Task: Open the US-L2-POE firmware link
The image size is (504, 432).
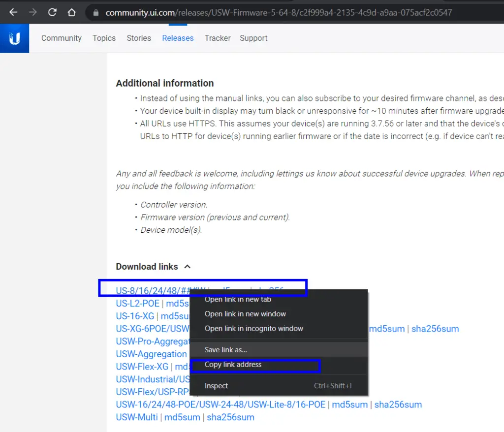Action: coord(138,304)
